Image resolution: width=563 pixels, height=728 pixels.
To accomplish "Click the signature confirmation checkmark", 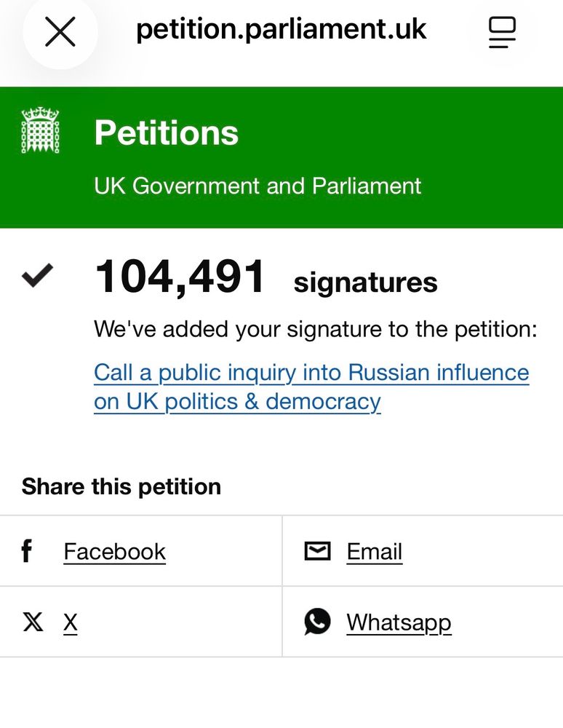I will click(37, 276).
